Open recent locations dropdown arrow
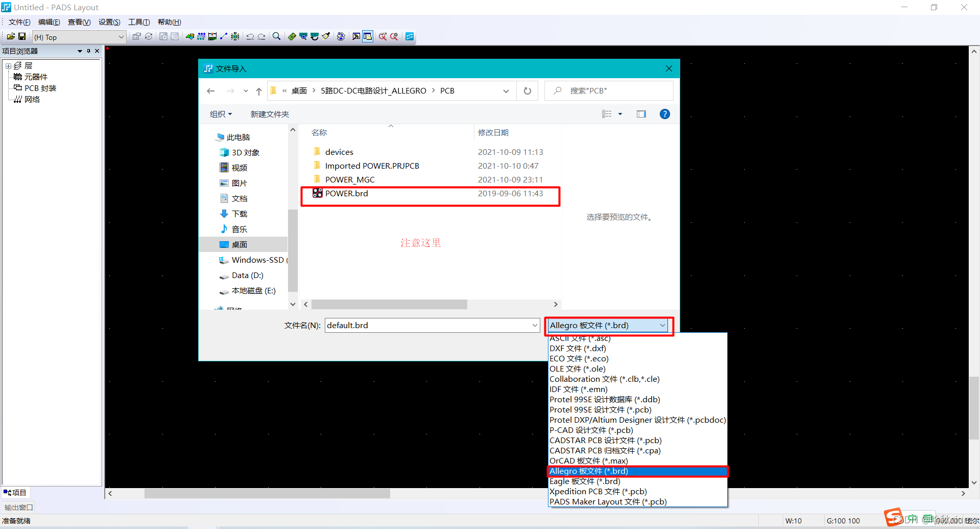This screenshot has width=980, height=529. (x=246, y=91)
